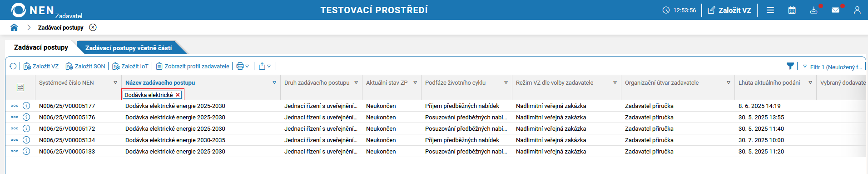Image resolution: width=868 pixels, height=174 pixels.
Task: Select N006/25/V00005176 cell
Action: [x=67, y=117]
